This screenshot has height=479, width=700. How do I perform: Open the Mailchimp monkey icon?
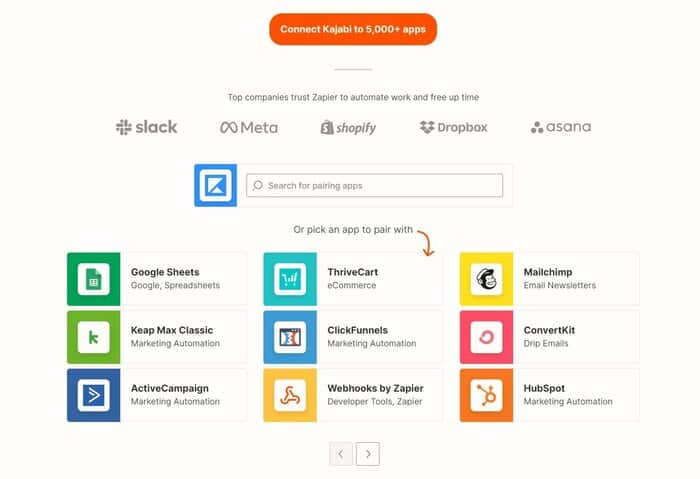[487, 279]
